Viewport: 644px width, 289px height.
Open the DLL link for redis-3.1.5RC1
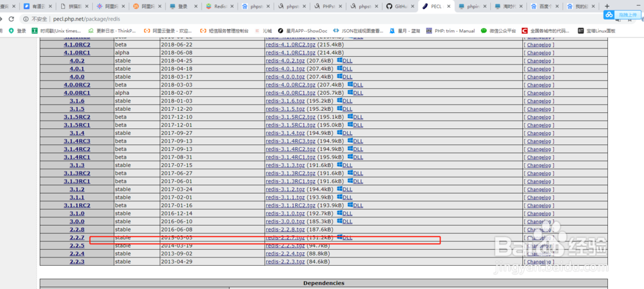point(358,125)
